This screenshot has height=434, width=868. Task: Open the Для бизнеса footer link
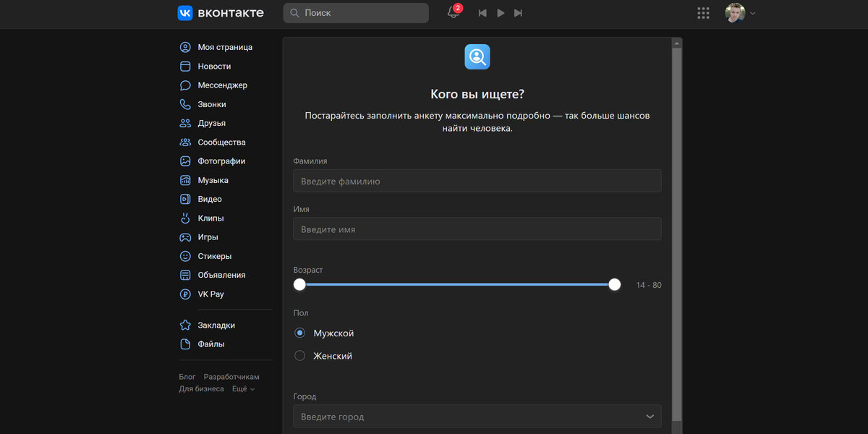click(x=201, y=389)
